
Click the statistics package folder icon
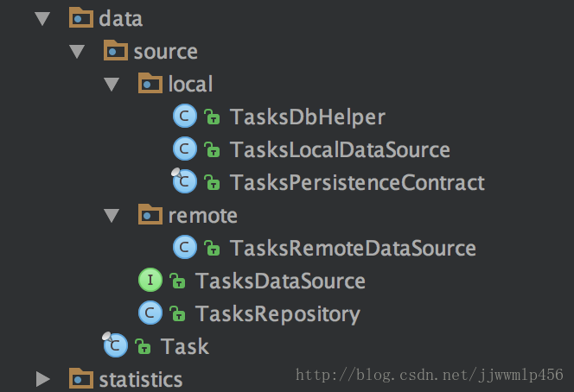pos(81,379)
